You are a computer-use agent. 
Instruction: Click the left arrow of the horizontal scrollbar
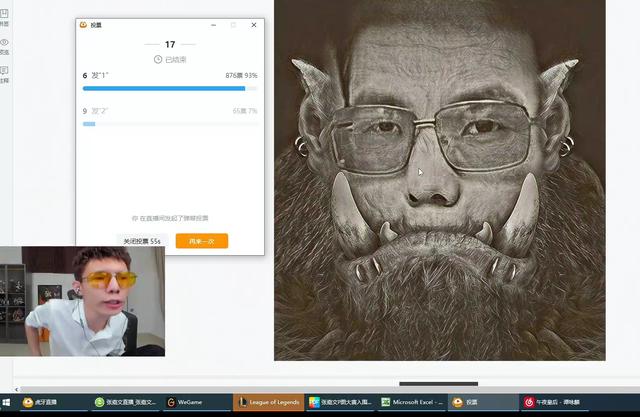[16, 389]
